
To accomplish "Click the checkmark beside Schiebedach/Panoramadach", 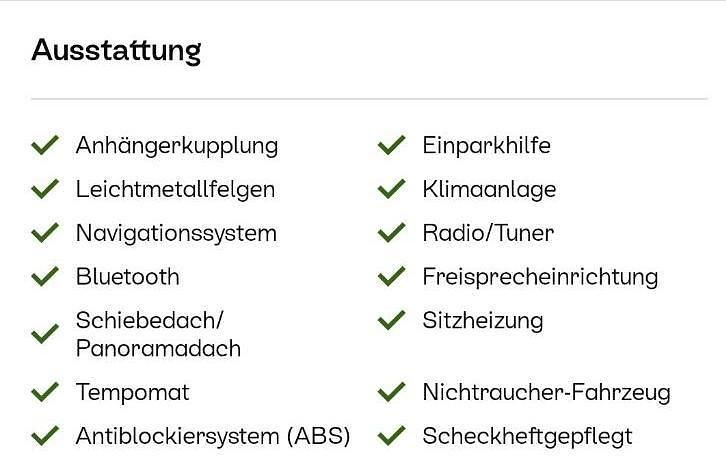I will pyautogui.click(x=45, y=334).
